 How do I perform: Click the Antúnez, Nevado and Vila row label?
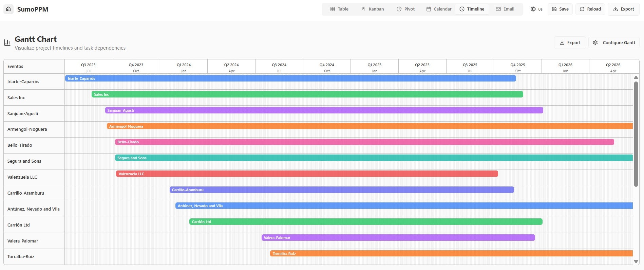coord(34,209)
